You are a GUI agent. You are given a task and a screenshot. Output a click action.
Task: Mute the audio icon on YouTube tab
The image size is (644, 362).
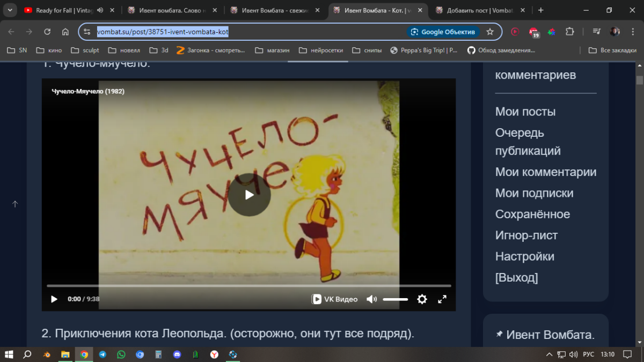pyautogui.click(x=100, y=10)
